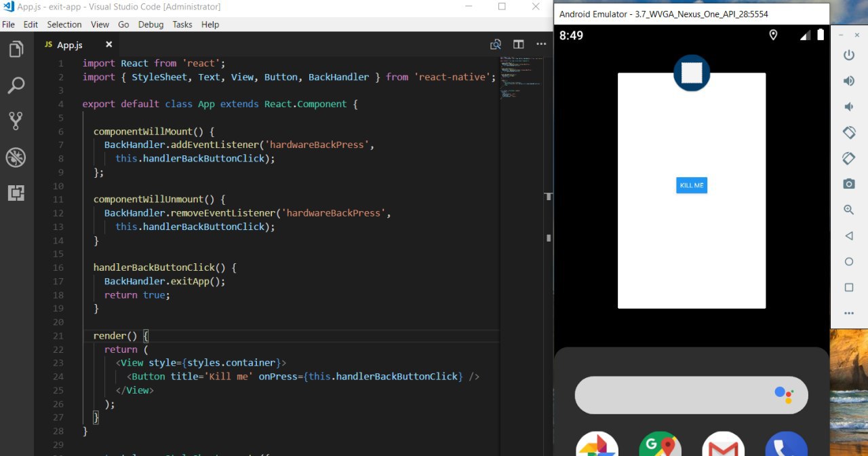Click the emulator Overview square button
868x456 pixels.
pyautogui.click(x=848, y=287)
